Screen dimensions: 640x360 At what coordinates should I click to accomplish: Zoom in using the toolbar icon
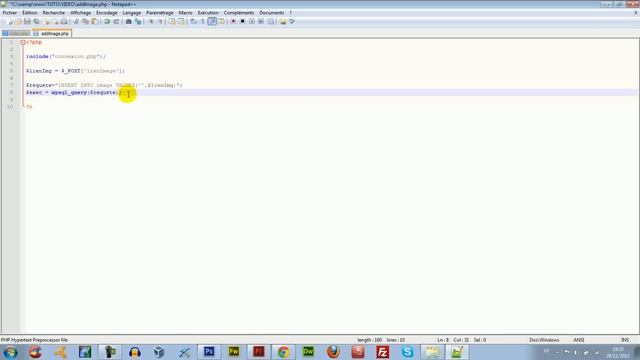151,21
